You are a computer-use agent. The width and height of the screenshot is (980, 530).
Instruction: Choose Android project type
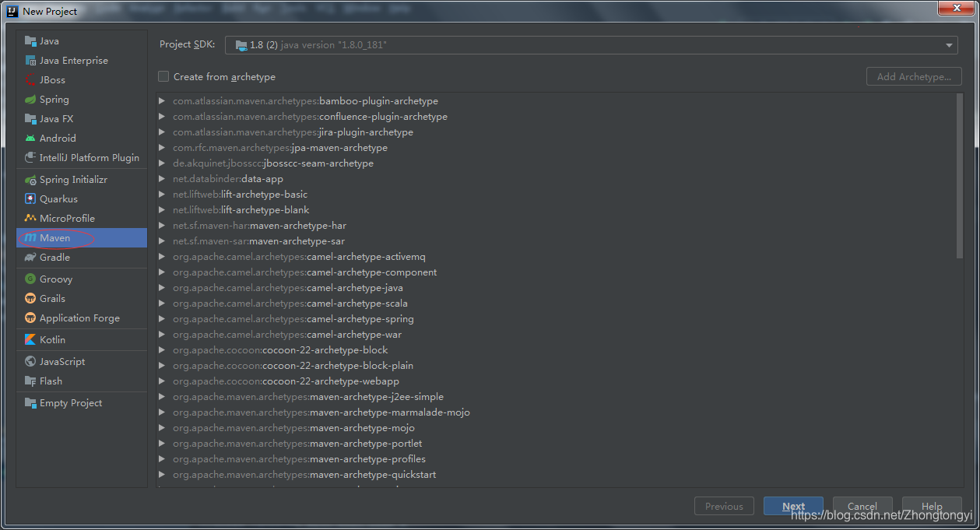(x=82, y=139)
